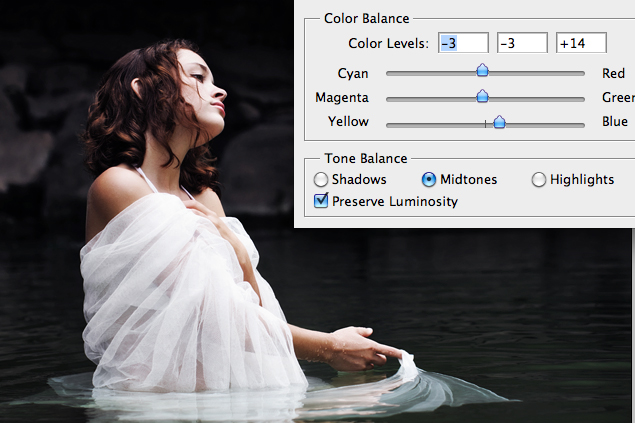Click the Red label
The width and height of the screenshot is (635, 423).
tap(613, 73)
